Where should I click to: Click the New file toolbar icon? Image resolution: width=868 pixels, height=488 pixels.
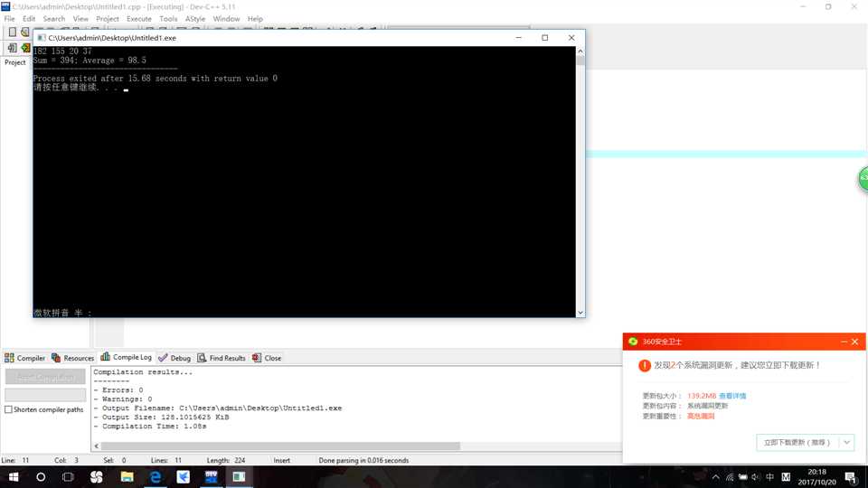[12, 33]
